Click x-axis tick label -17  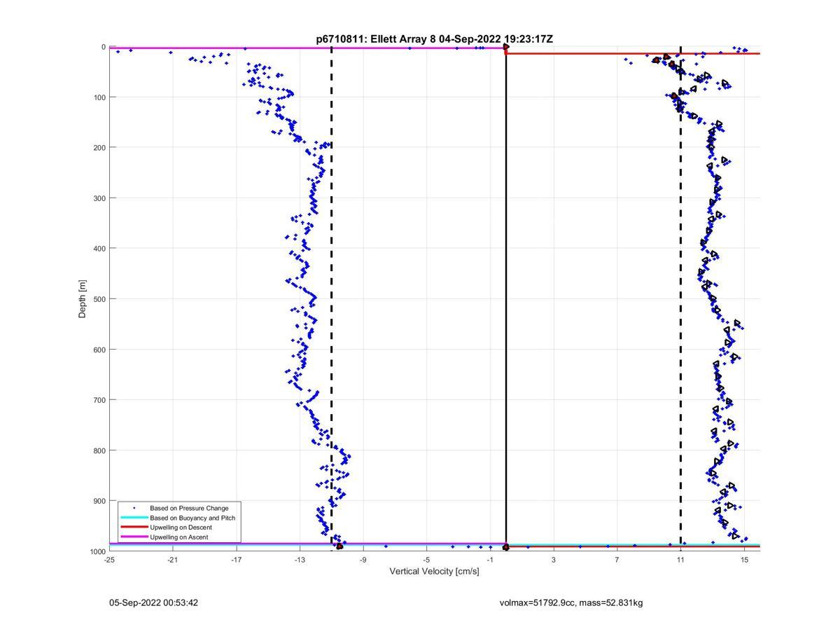236,560
